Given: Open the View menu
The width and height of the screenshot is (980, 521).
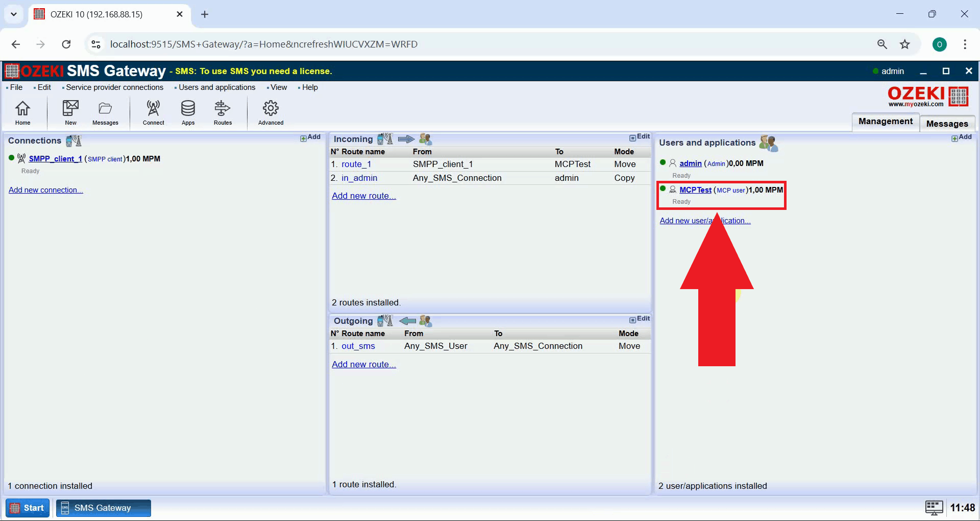Looking at the screenshot, I should click(x=278, y=87).
